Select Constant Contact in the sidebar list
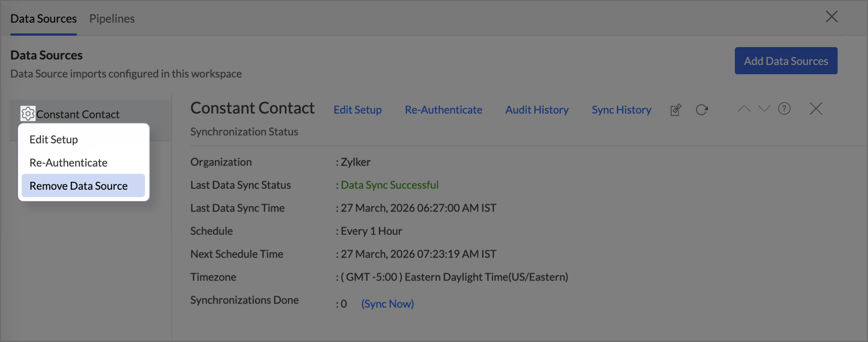 point(78,114)
